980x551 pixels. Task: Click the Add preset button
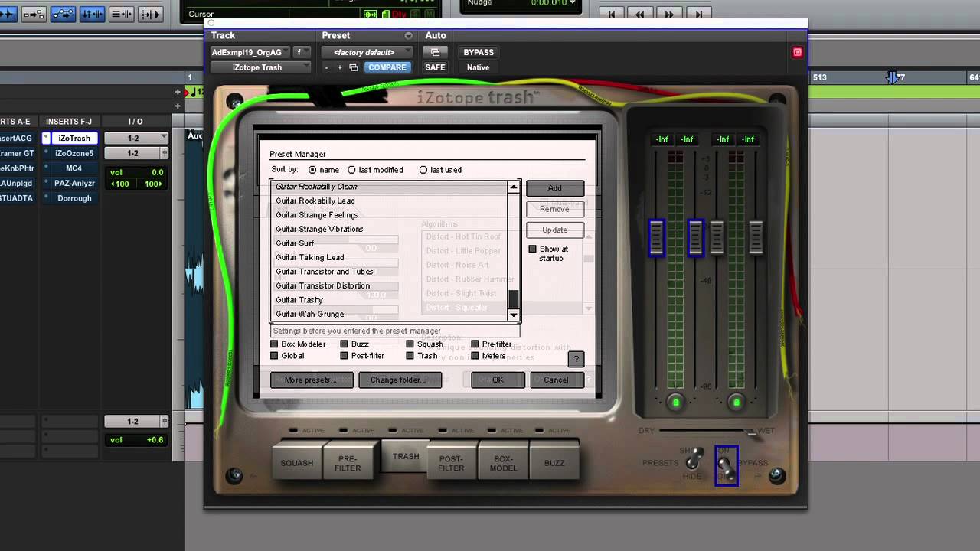[555, 188]
